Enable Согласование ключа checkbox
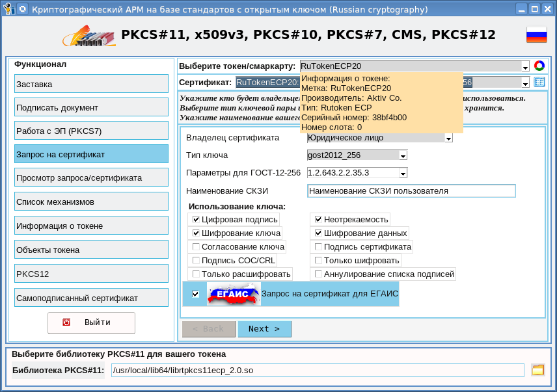Viewport: 557px width, 392px height. click(x=196, y=246)
